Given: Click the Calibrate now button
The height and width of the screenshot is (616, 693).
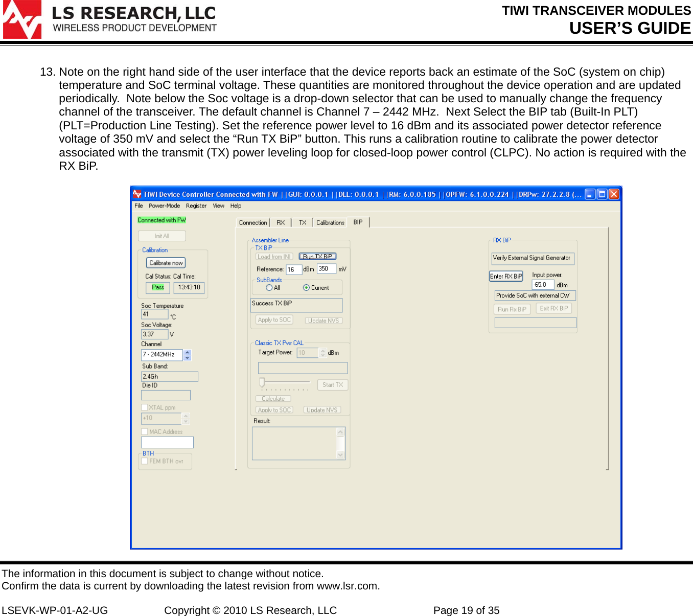Looking at the screenshot, I should click(166, 263).
